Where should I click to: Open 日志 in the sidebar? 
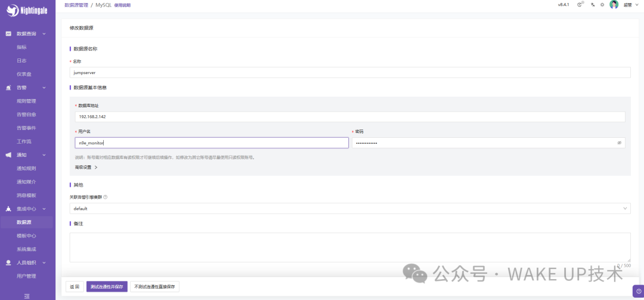(x=22, y=60)
